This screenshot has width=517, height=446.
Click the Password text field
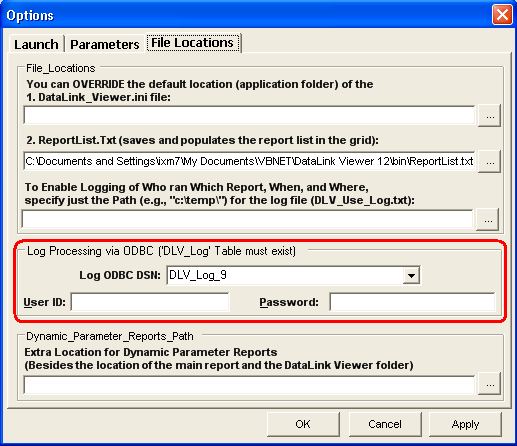click(x=412, y=302)
